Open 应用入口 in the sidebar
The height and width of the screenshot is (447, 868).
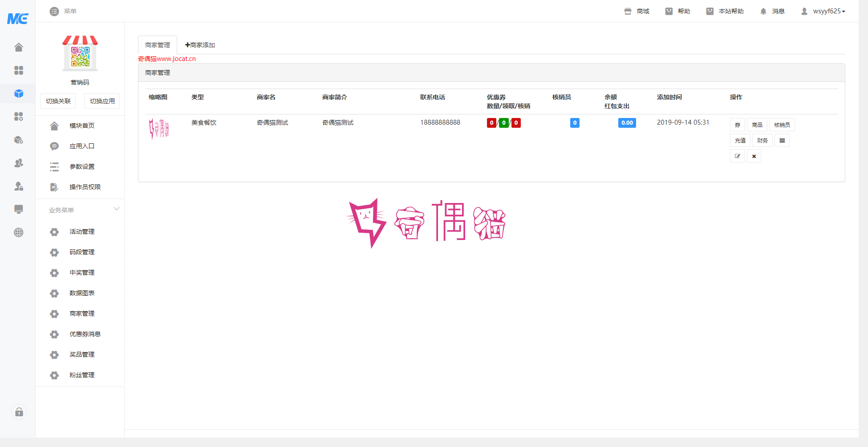point(82,146)
